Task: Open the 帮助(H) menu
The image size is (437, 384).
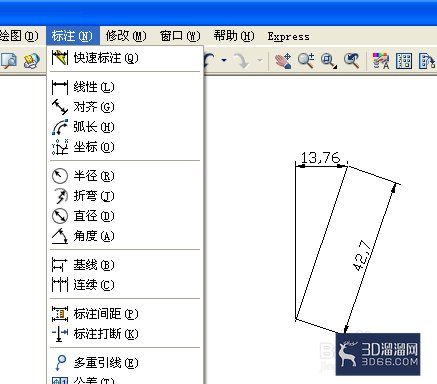Action: coord(234,36)
